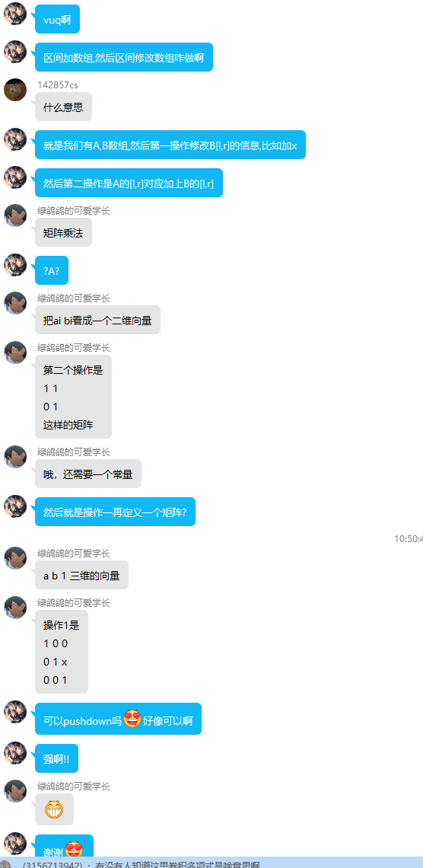Click the heart-eyes emoji in the pushdown message
Image resolution: width=423 pixels, height=868 pixels.
(132, 719)
